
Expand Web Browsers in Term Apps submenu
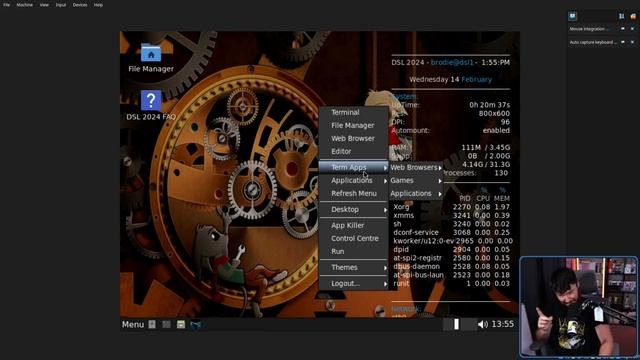[416, 167]
